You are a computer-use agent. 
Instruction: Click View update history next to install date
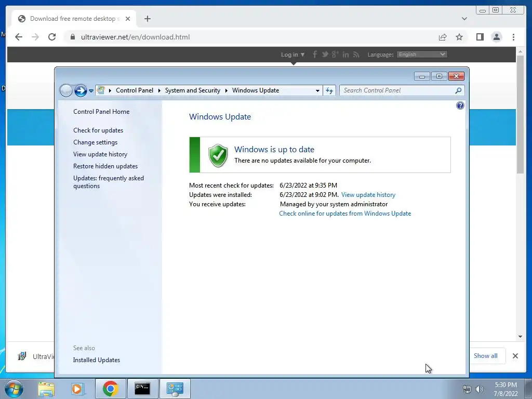(x=368, y=195)
